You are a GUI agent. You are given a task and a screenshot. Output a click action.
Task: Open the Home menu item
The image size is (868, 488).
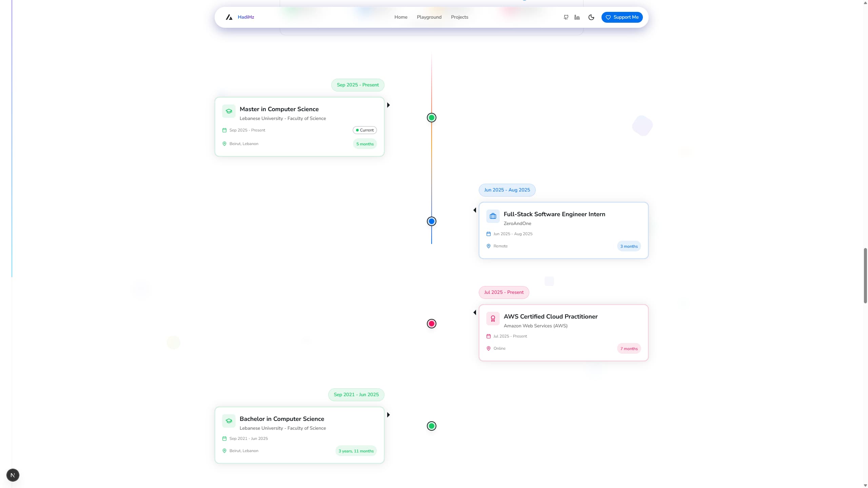[400, 17]
